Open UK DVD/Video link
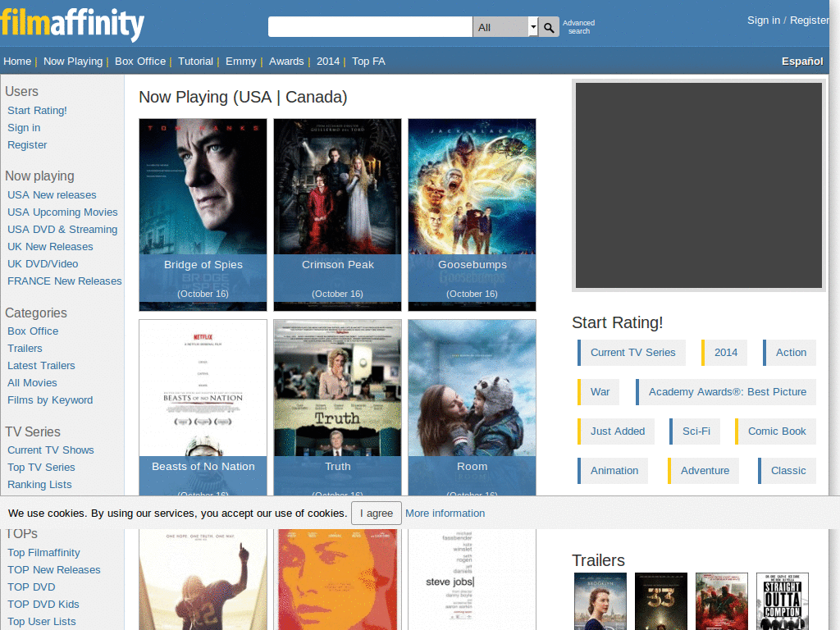840x630 pixels. [x=43, y=263]
